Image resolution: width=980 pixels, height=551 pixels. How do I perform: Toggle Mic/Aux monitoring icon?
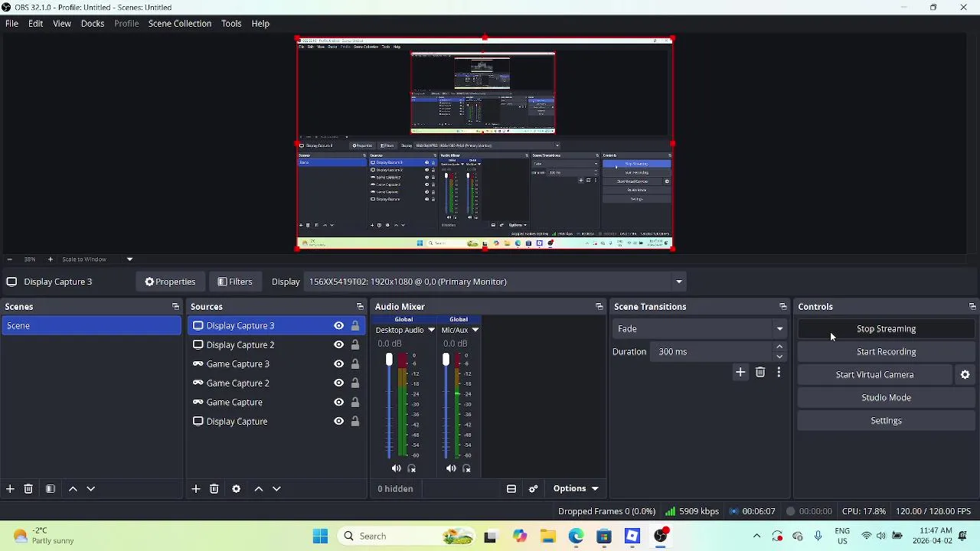pyautogui.click(x=467, y=468)
